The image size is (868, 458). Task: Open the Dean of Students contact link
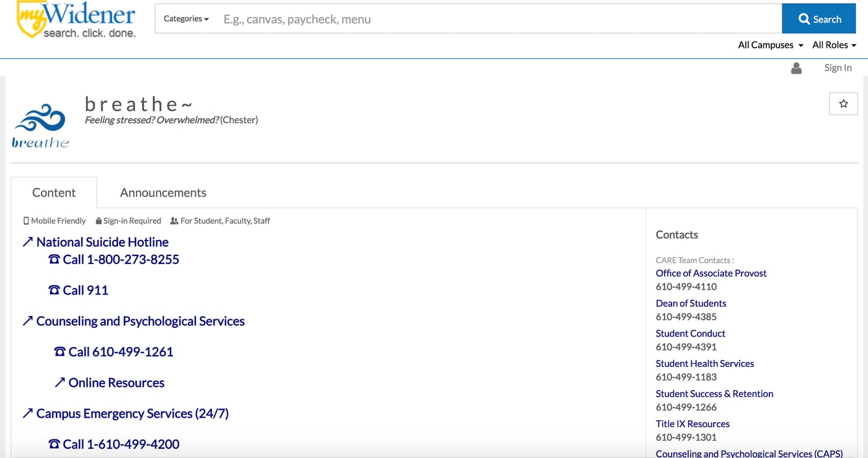pyautogui.click(x=691, y=303)
